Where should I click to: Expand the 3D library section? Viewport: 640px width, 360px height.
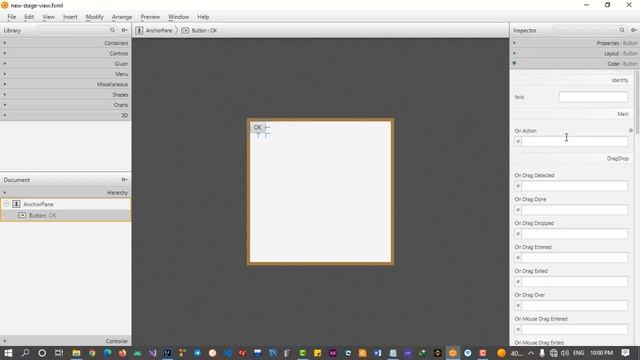(x=66, y=115)
